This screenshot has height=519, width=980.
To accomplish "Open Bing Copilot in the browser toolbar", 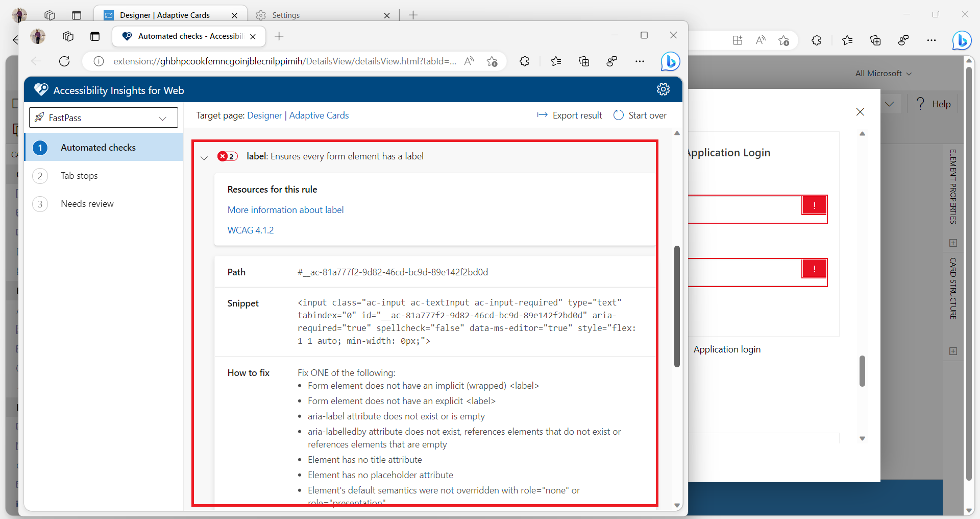I will (670, 61).
